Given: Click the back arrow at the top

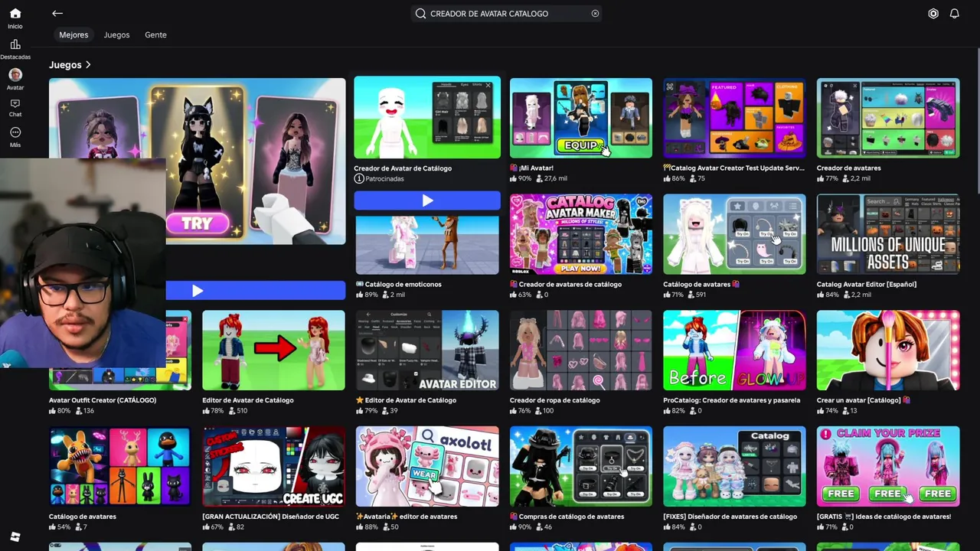Looking at the screenshot, I should pos(57,13).
